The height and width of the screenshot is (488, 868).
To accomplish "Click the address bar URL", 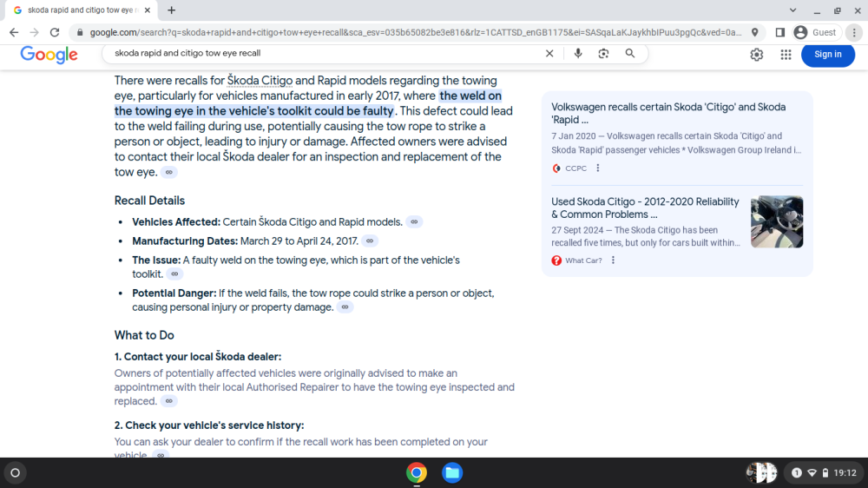I will 415,33.
